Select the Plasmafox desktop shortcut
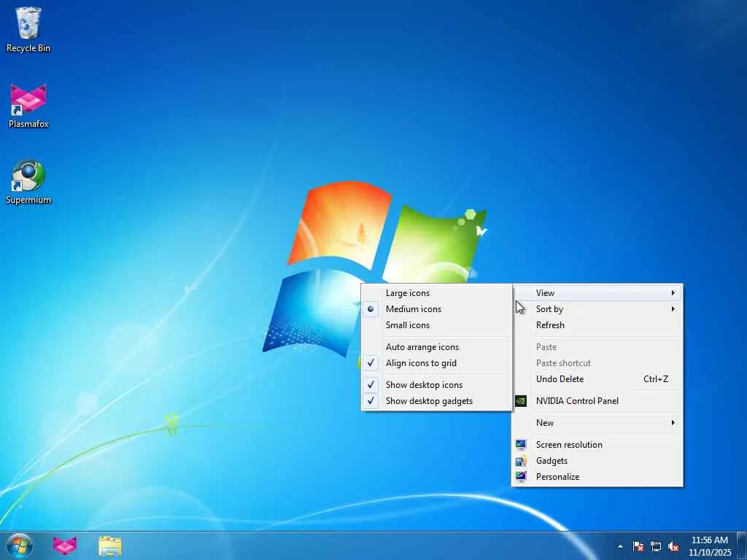Viewport: 747px width, 560px height. tap(28, 106)
